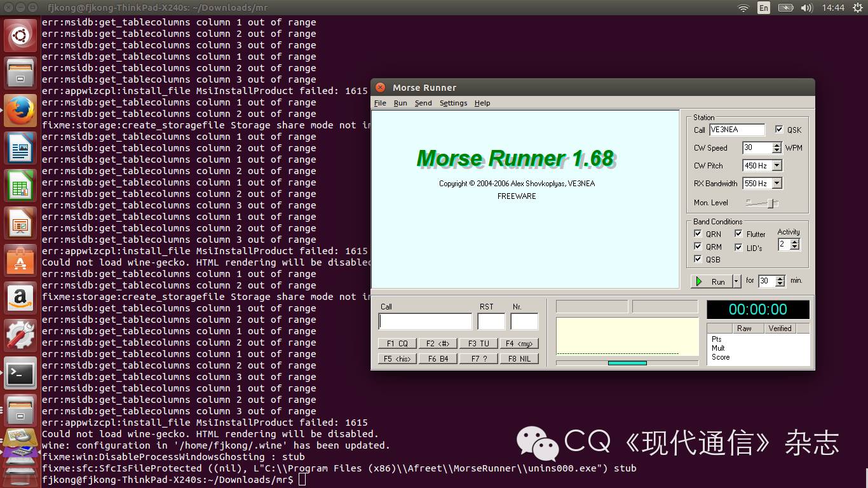Click the Call entry field
Image resolution: width=868 pixels, height=488 pixels.
point(426,322)
